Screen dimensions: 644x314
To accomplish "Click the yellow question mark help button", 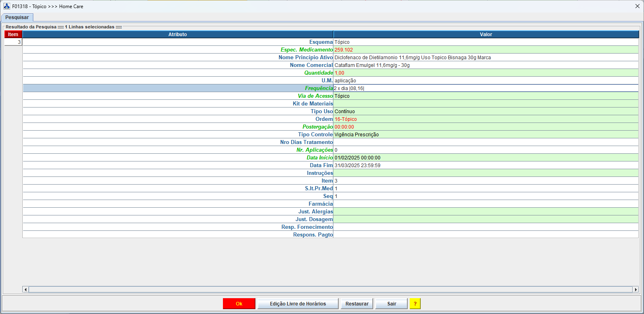I will [415, 303].
